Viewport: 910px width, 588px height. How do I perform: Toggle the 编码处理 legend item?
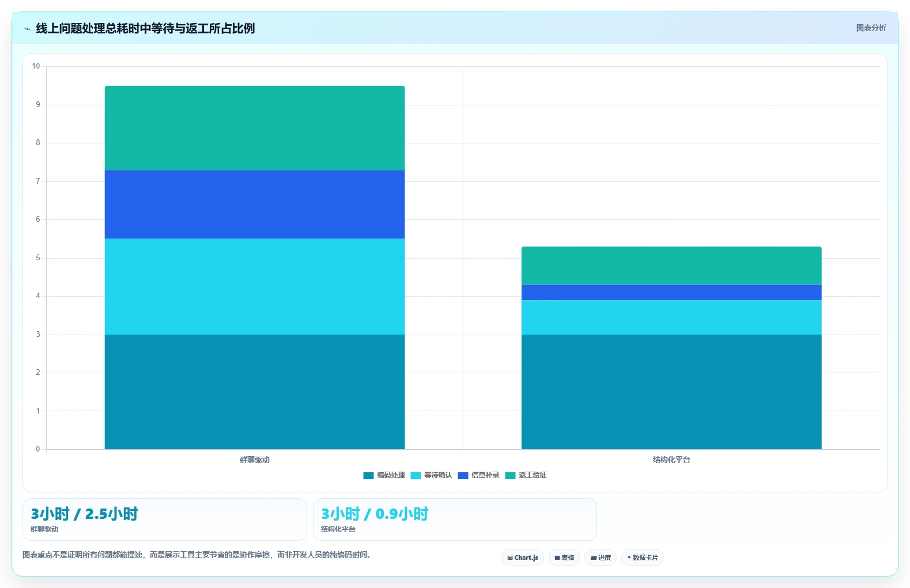click(x=384, y=475)
